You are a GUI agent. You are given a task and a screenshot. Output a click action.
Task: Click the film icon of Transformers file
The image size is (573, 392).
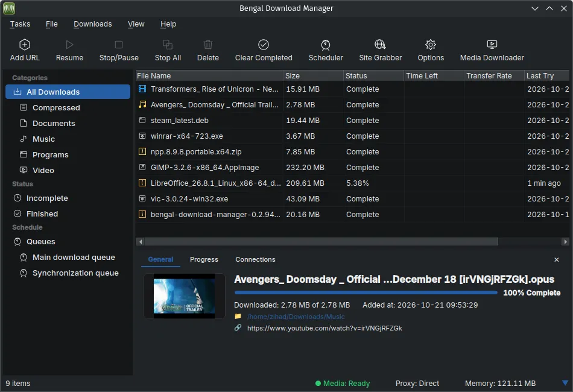click(x=142, y=89)
